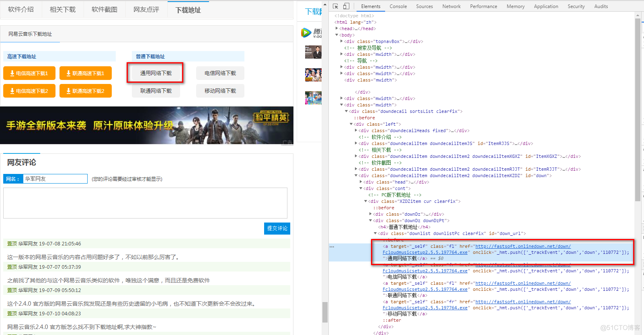
Task: Switch to the Console tab
Action: click(398, 6)
